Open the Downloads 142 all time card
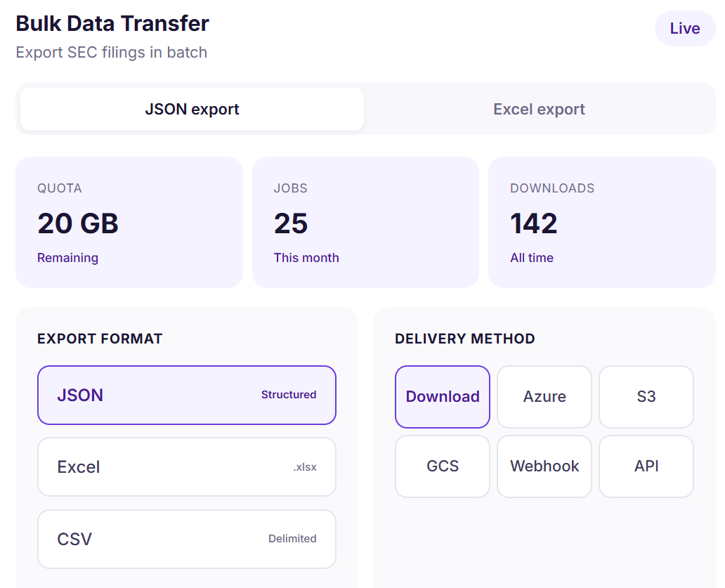 pos(602,223)
